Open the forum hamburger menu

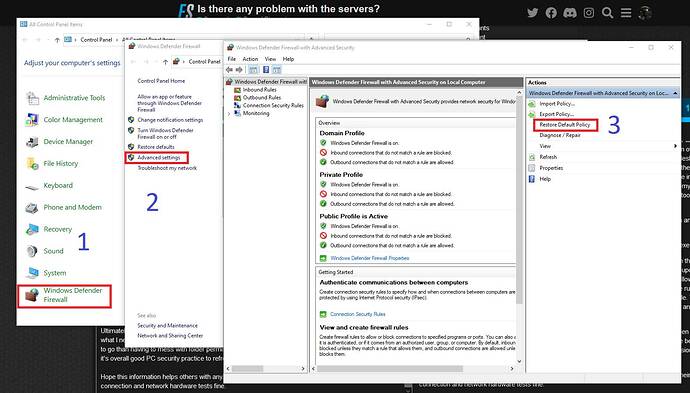click(x=626, y=13)
